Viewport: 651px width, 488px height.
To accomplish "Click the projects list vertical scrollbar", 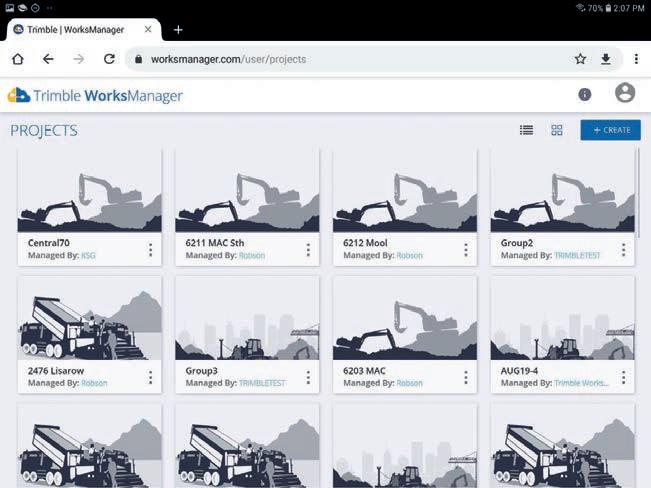I will point(638,193).
